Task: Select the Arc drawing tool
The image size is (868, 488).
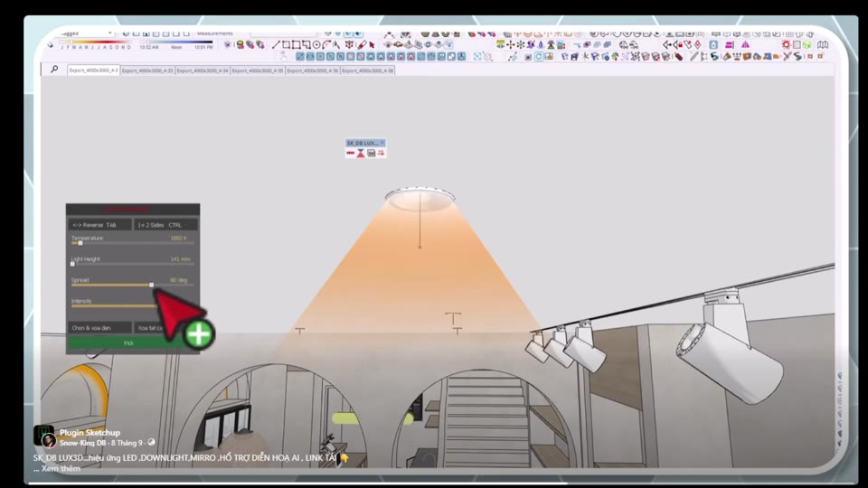Action: [326, 45]
